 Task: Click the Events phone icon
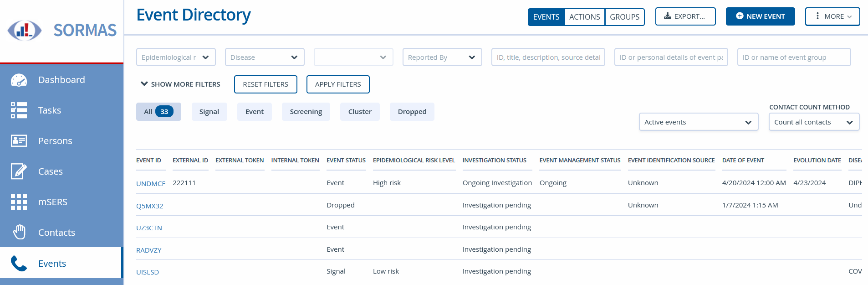point(19,264)
